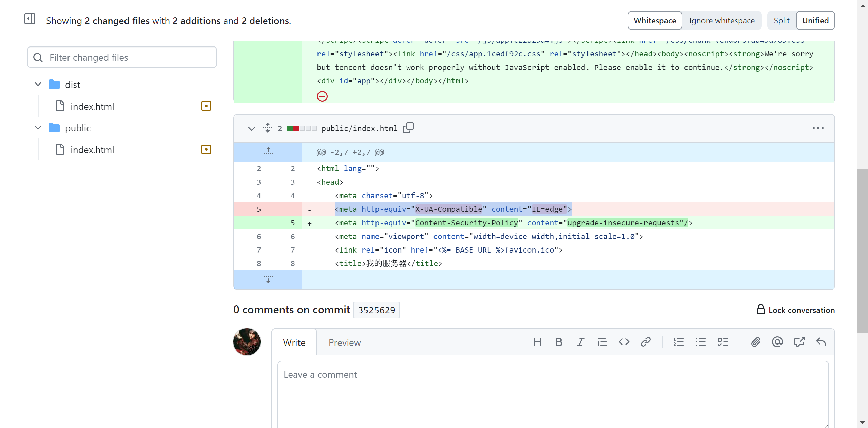Screen dimensions: 868x428
Task: Apply bold formatting
Action: pos(559,342)
